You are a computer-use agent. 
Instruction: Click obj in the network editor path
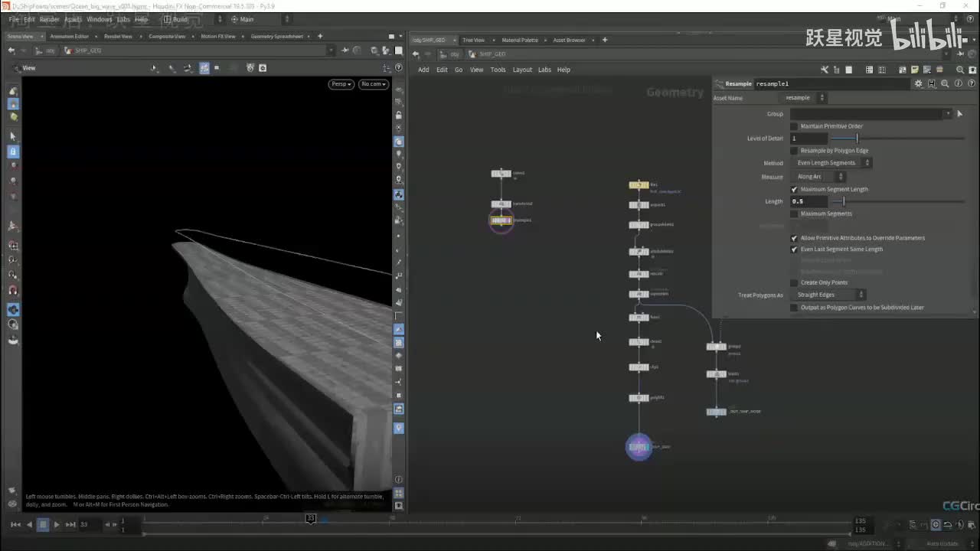click(455, 54)
